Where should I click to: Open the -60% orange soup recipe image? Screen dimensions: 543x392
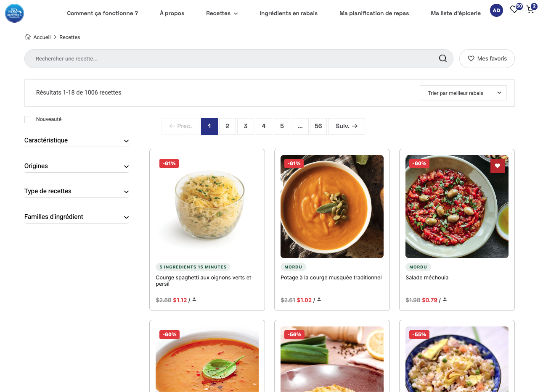tap(207, 359)
